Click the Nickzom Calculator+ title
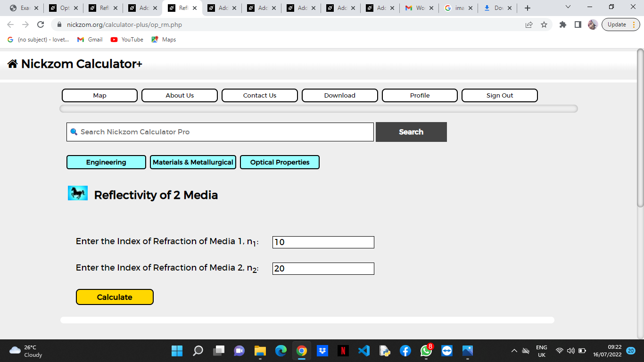 tap(82, 64)
